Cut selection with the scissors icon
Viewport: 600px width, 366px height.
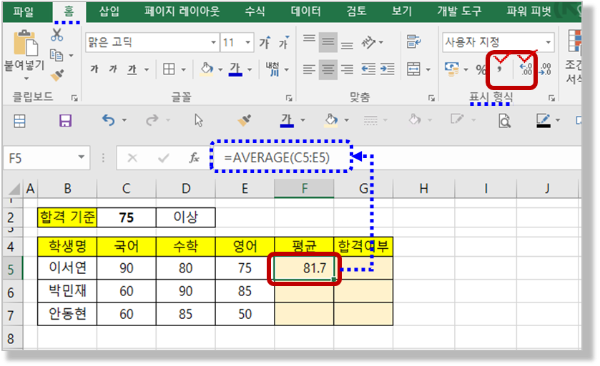pos(57,35)
